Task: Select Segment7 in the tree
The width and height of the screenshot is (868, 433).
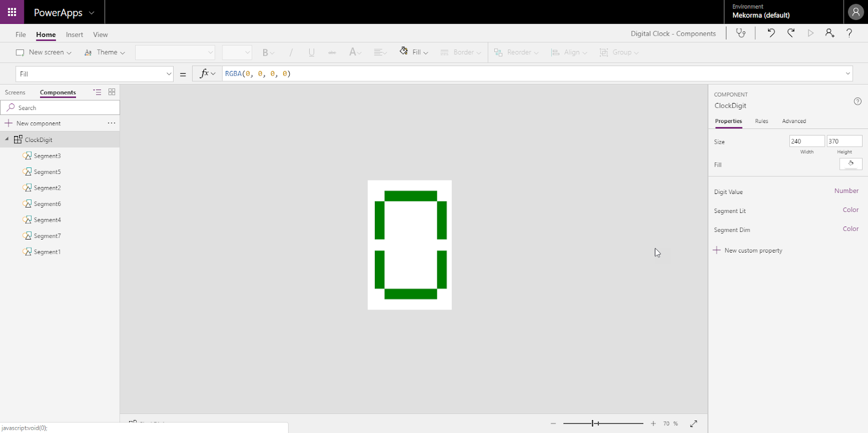Action: pyautogui.click(x=47, y=236)
